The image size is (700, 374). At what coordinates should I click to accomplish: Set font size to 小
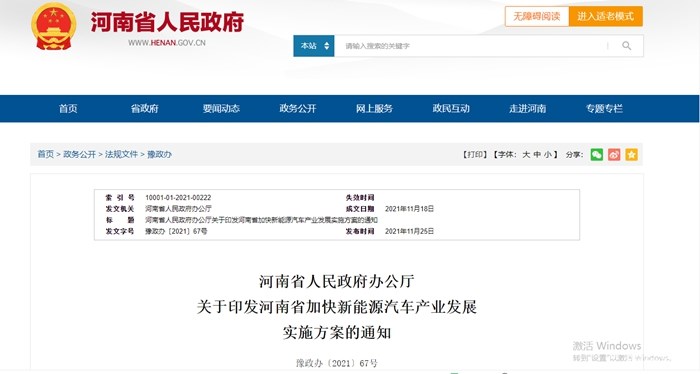pos(548,154)
